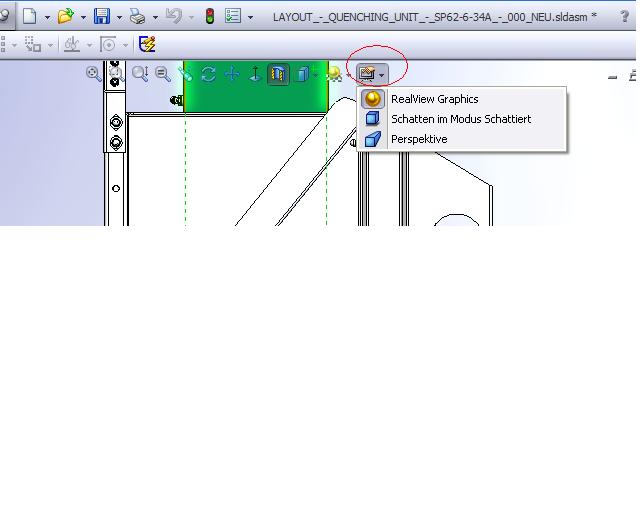Click the Undo arrow
The height and width of the screenshot is (512, 640).
click(x=174, y=17)
